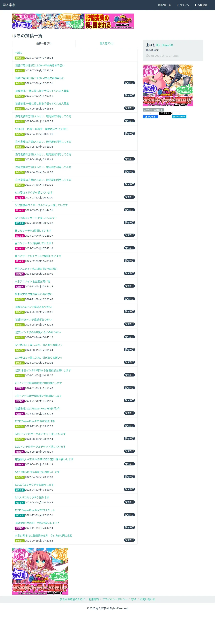Screen dimensions: 215x644
Task: Open the post titled 一緒に
Action: click(x=19, y=53)
